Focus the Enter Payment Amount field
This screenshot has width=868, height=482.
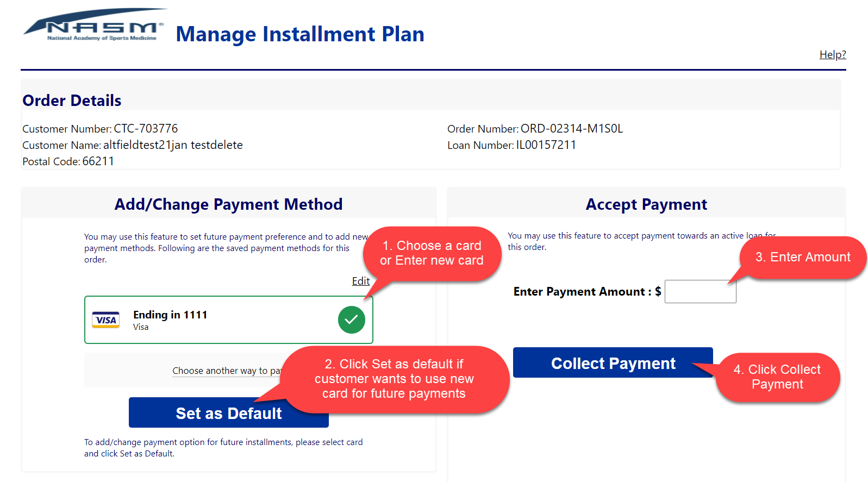[x=700, y=292]
